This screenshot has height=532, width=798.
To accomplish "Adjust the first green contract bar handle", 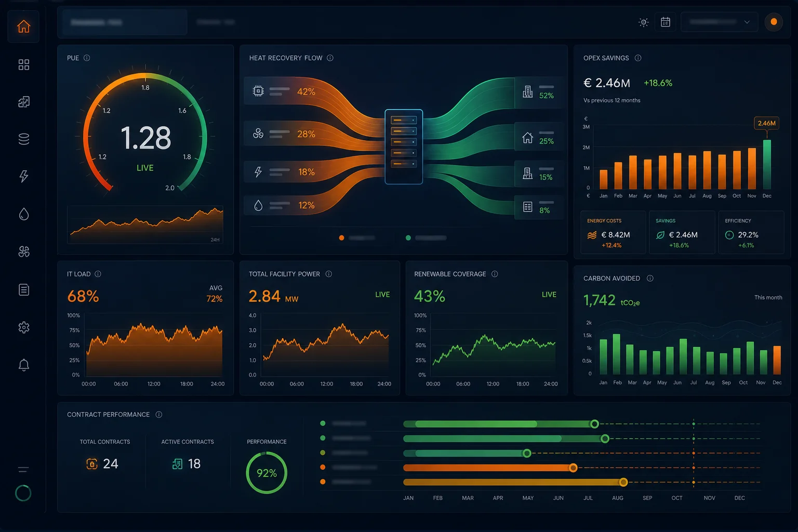I will 594,424.
